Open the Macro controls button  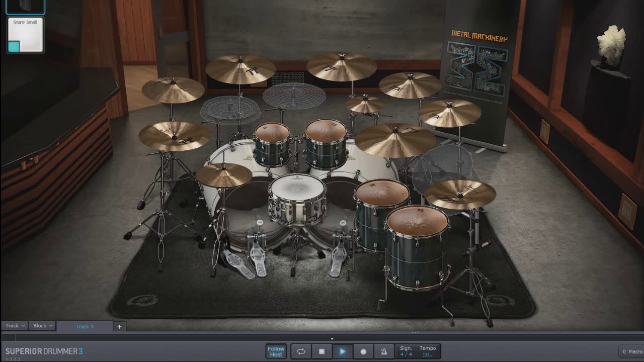(632, 351)
